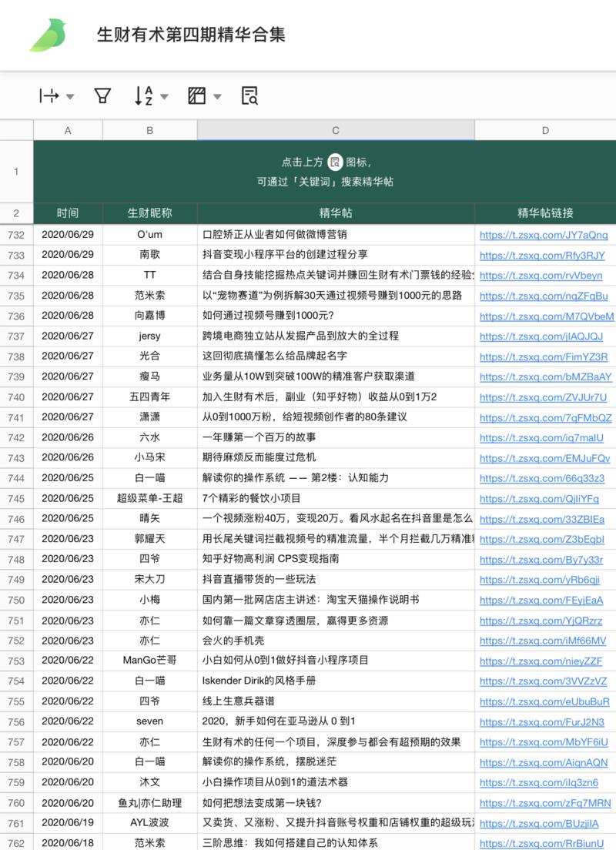Select the cell containing 白一喵
The image size is (616, 850).
click(149, 477)
